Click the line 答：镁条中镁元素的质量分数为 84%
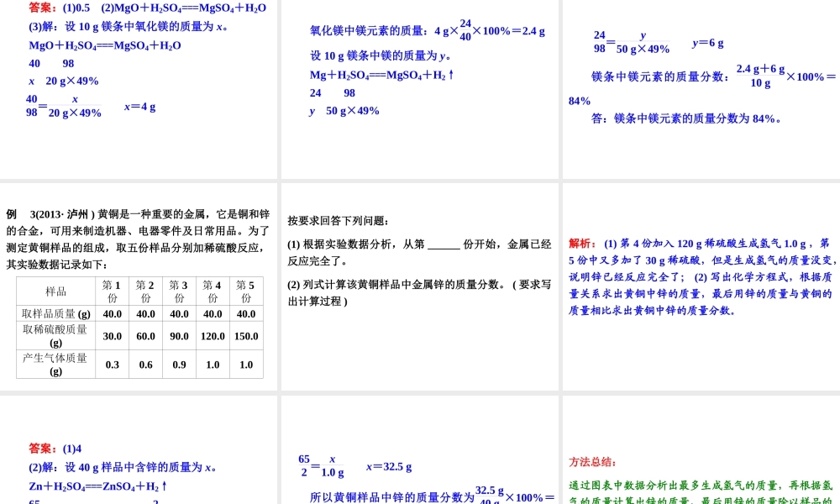Image resolution: width=840 pixels, height=504 pixels. (x=686, y=119)
